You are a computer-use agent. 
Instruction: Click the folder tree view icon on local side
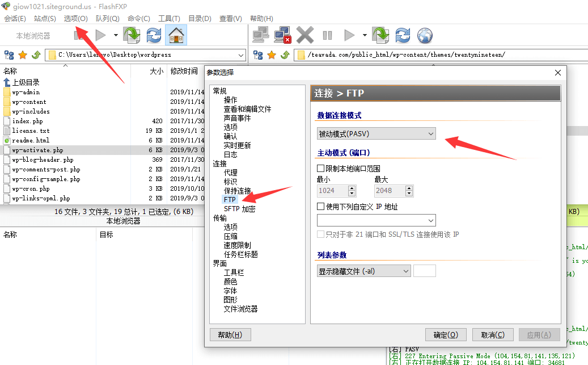[8, 54]
